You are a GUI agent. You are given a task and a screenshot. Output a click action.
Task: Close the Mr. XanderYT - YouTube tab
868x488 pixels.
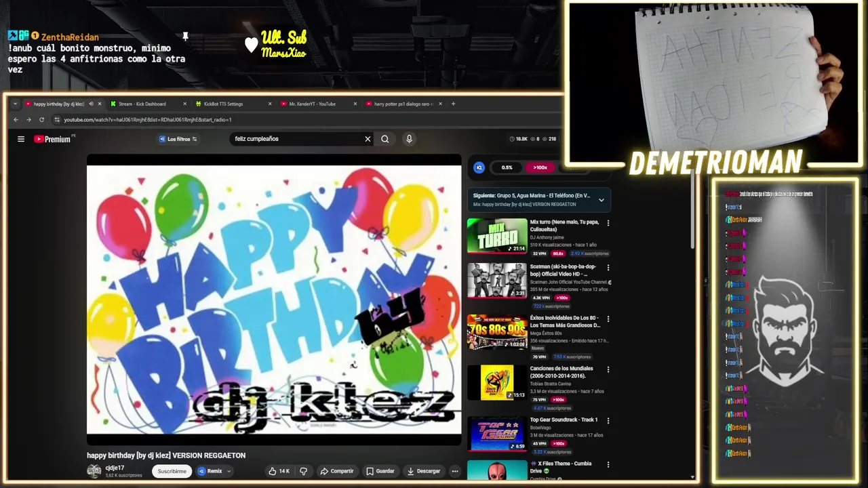click(355, 104)
